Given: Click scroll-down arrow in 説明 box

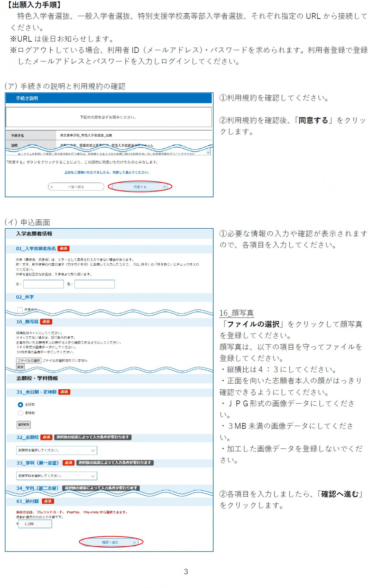Looking at the screenshot, I should click(208, 153).
